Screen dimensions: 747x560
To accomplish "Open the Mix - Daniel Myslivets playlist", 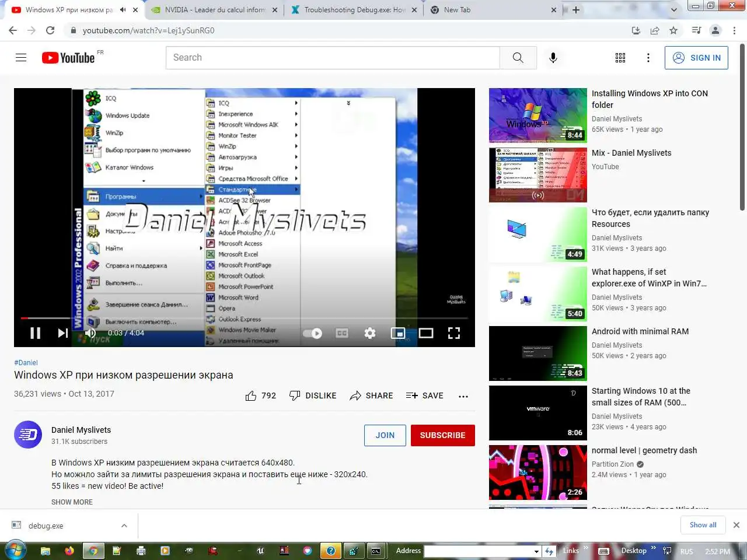I will click(538, 175).
